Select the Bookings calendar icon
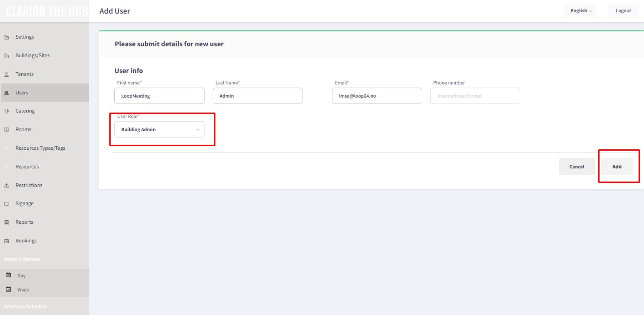 [x=7, y=240]
